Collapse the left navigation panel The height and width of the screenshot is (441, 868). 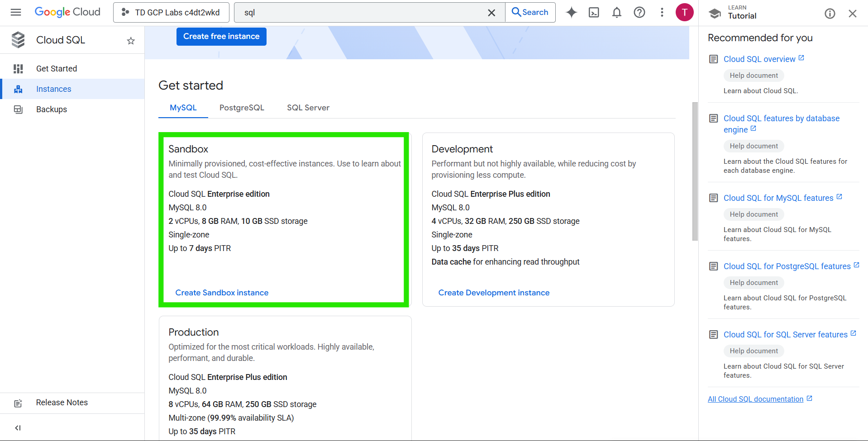tap(18, 428)
